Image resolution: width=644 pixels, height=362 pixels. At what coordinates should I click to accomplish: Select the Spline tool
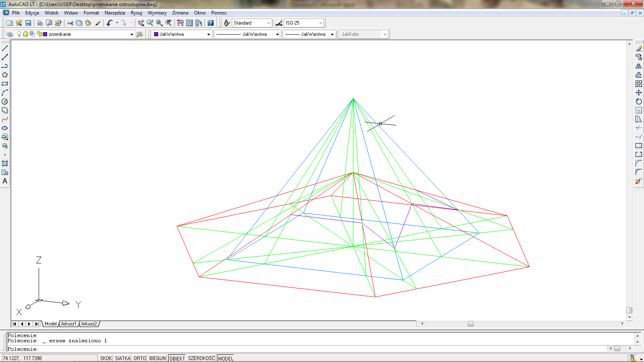(x=5, y=119)
